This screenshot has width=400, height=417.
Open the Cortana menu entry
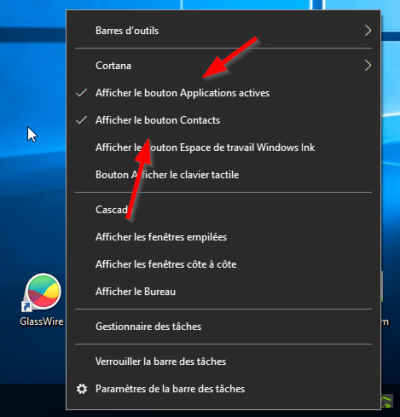click(x=223, y=65)
